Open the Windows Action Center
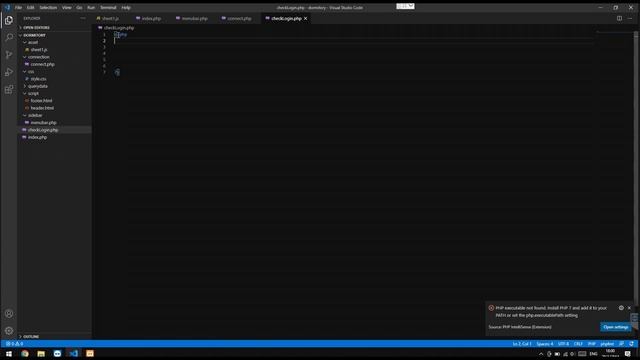The width and height of the screenshot is (640, 360). click(x=628, y=354)
